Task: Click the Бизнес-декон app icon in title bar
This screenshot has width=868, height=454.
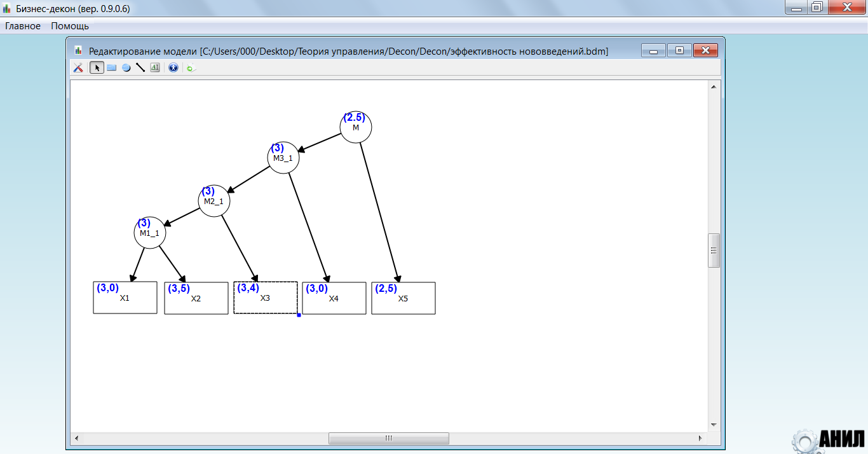Action: (x=7, y=9)
